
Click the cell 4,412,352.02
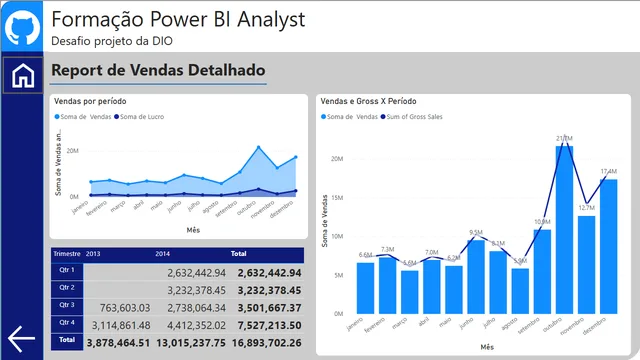tap(196, 325)
